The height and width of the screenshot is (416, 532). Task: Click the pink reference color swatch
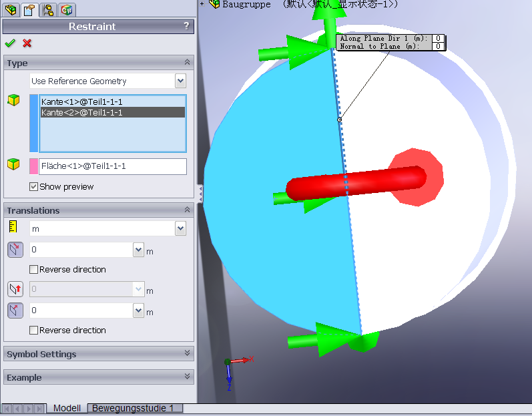pos(33,166)
